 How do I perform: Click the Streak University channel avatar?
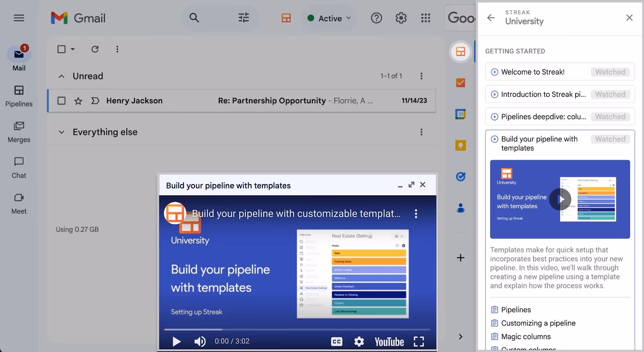[175, 213]
